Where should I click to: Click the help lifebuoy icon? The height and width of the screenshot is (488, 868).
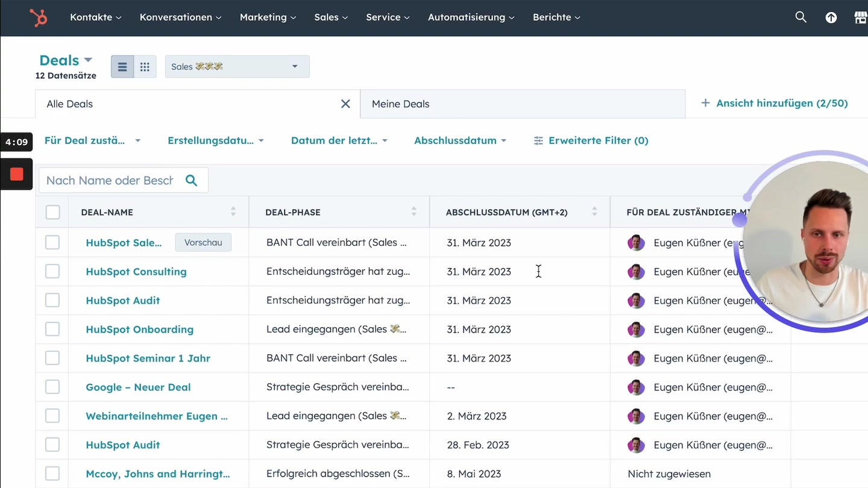pyautogui.click(x=831, y=17)
